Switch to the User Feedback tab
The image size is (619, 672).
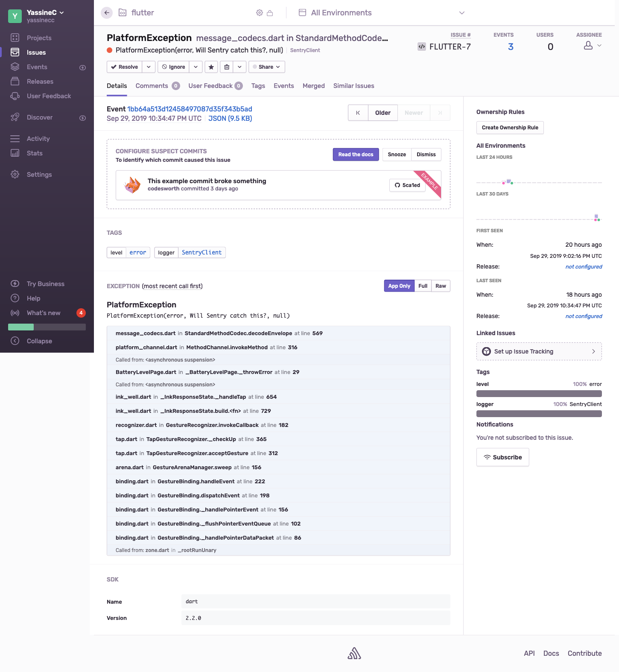pyautogui.click(x=216, y=86)
